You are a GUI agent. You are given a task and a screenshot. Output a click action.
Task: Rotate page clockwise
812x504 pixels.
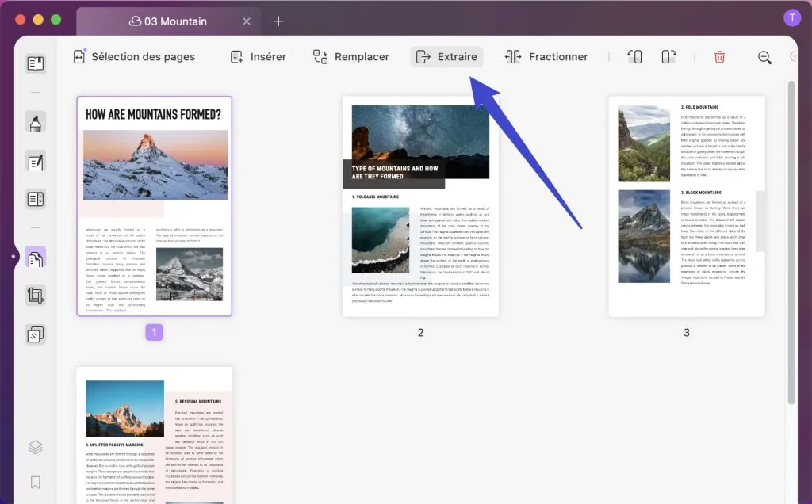pos(668,56)
